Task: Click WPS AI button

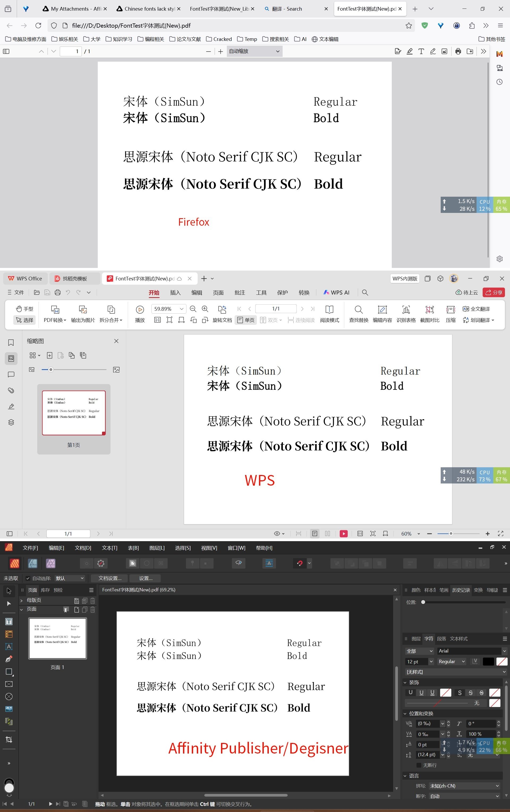Action: click(336, 292)
